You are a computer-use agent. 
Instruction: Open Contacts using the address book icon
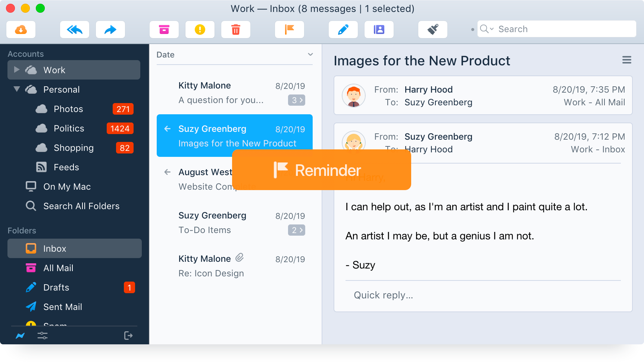(x=379, y=30)
